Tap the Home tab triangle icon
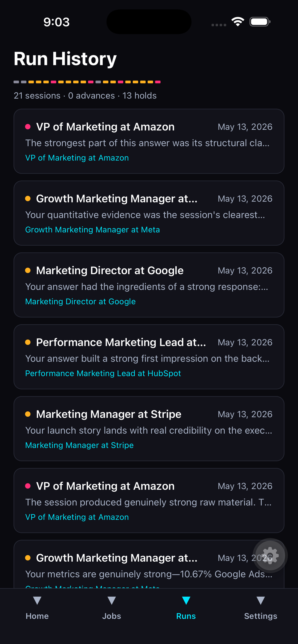The width and height of the screenshot is (298, 644). [x=37, y=600]
